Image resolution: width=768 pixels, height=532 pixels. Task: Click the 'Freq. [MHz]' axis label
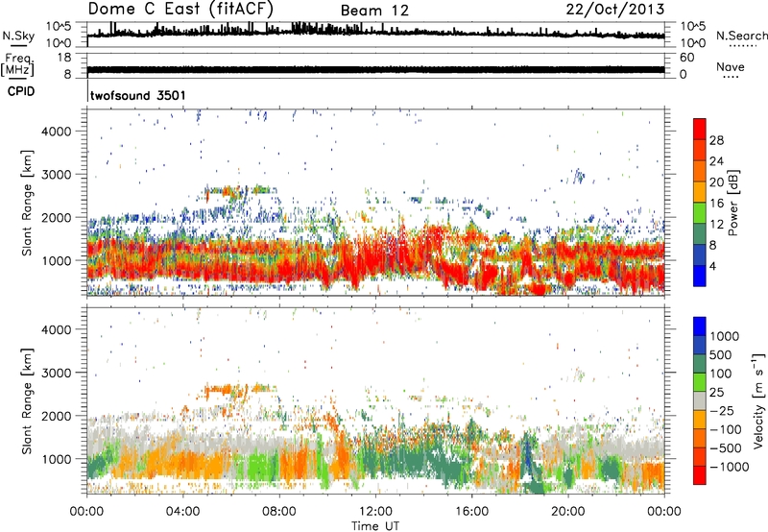tap(17, 64)
